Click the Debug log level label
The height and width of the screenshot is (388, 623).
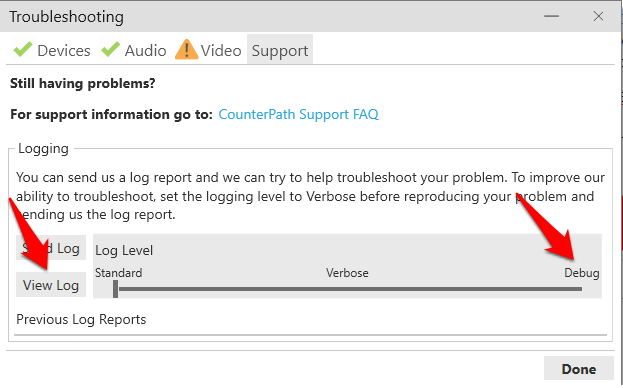pyautogui.click(x=582, y=273)
